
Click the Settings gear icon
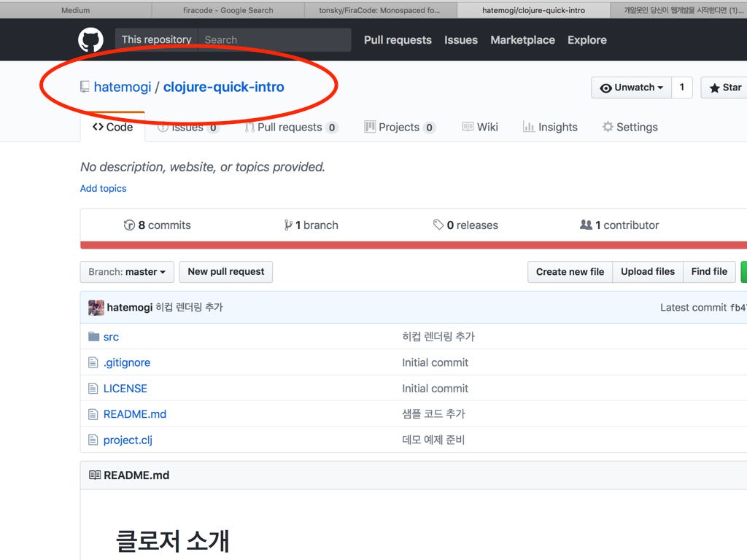tap(608, 127)
